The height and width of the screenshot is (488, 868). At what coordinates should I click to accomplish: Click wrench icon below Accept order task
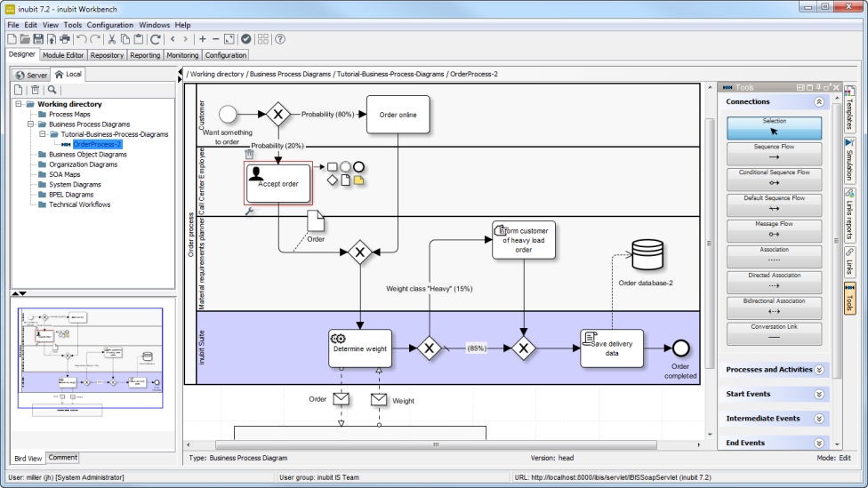click(x=249, y=212)
